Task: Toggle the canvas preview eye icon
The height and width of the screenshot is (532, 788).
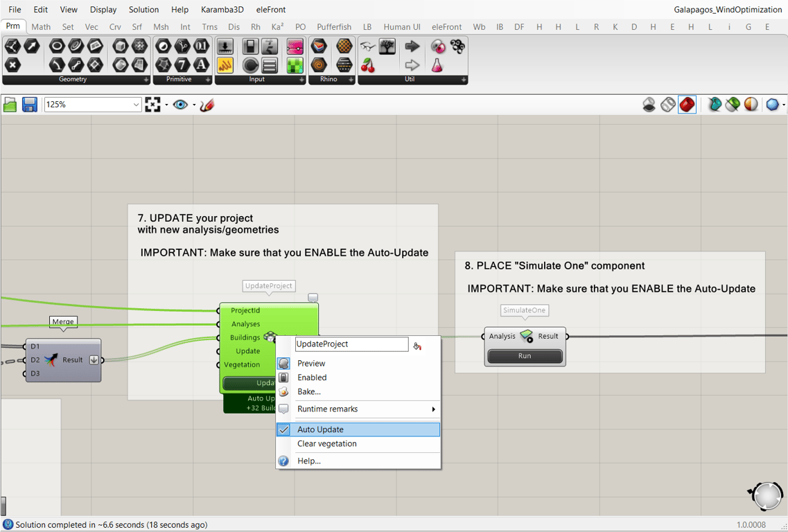Action: [180, 105]
